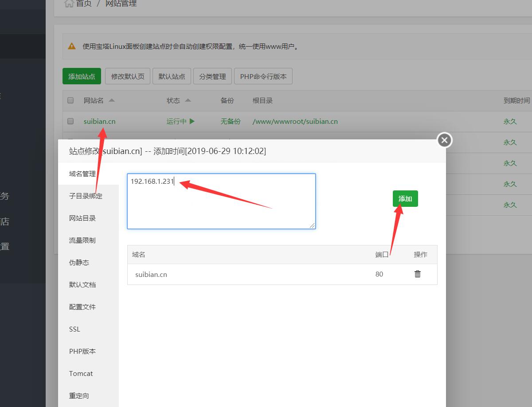Viewport: 532px width, 407px height.
Task: Click the port 80 cell
Action: (x=379, y=274)
